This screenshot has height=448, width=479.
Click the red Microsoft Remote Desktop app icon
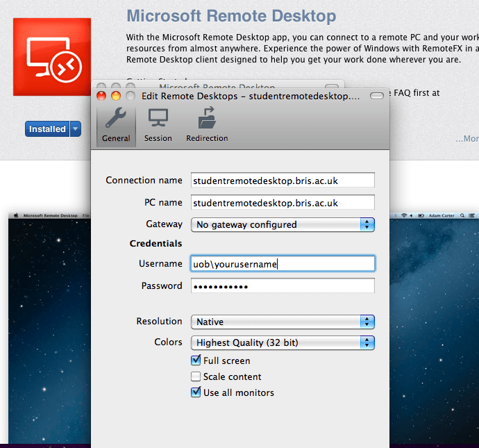pyautogui.click(x=52, y=57)
